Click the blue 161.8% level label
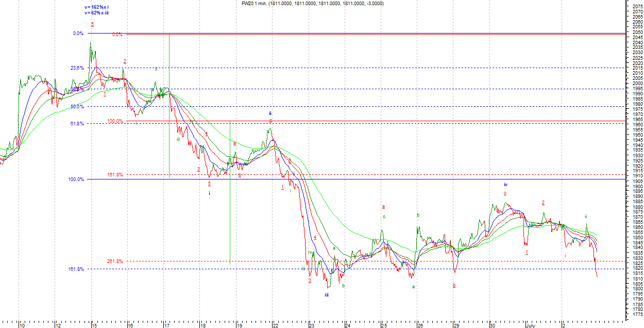This screenshot has height=328, width=644. point(75,269)
